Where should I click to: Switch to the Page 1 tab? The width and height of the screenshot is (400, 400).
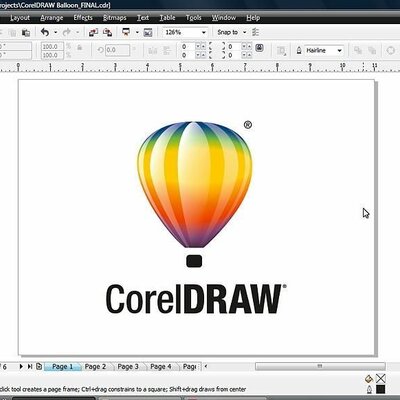tap(63, 367)
